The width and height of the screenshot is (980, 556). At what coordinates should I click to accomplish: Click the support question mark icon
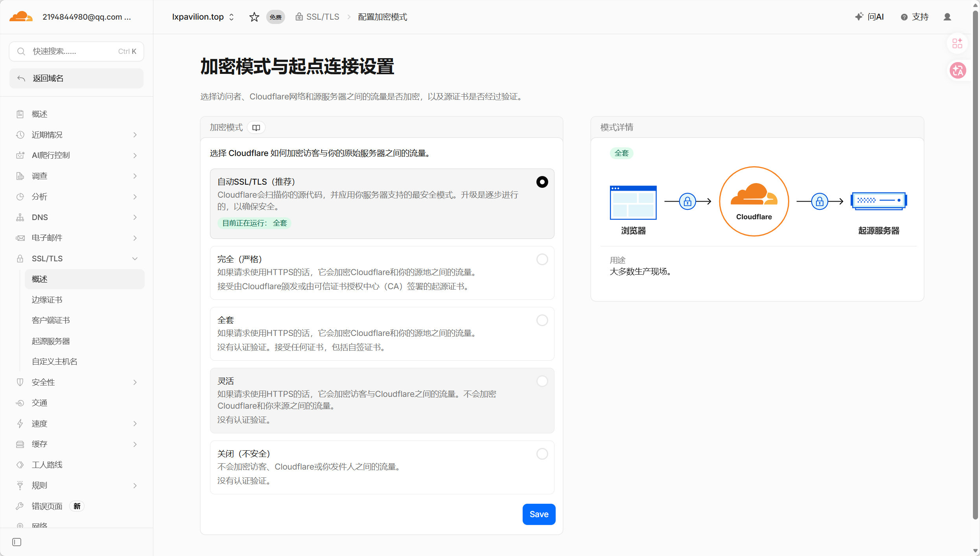tap(904, 17)
